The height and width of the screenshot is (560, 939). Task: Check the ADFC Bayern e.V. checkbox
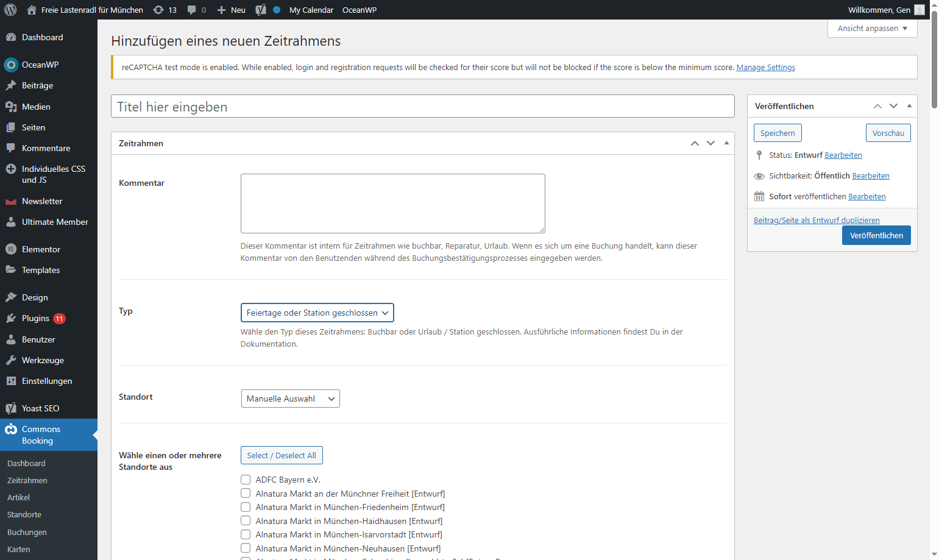[x=246, y=480]
